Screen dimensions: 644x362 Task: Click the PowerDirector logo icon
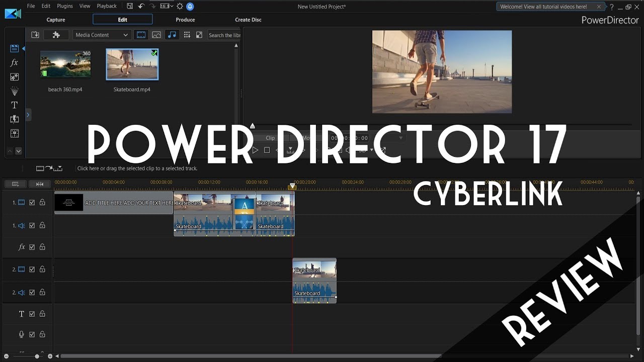13,14
